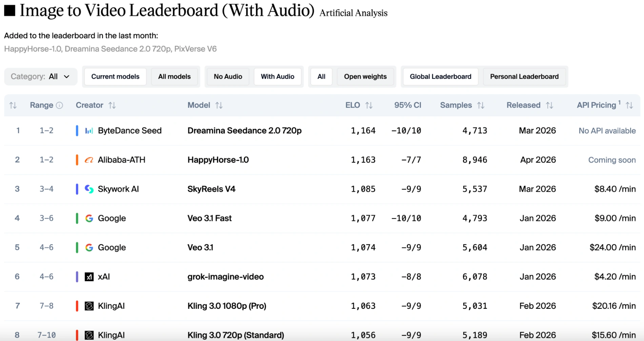The width and height of the screenshot is (644, 341).
Task: Sort by Samples with arrows icon
Action: 481,105
